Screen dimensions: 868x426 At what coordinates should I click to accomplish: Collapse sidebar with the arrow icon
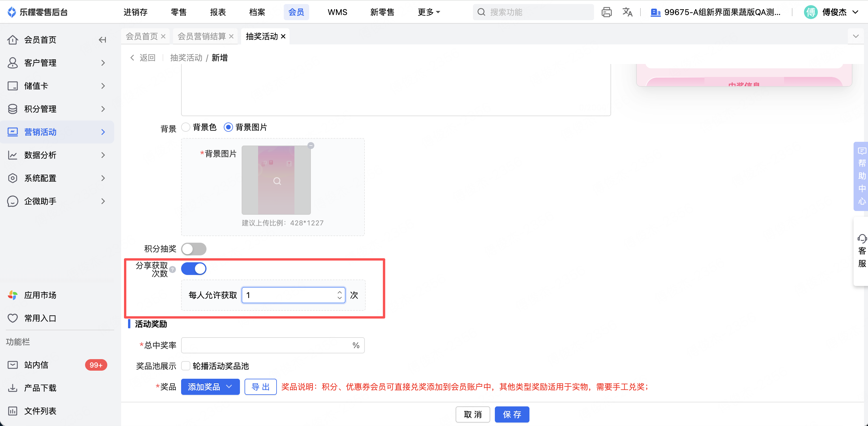[102, 40]
